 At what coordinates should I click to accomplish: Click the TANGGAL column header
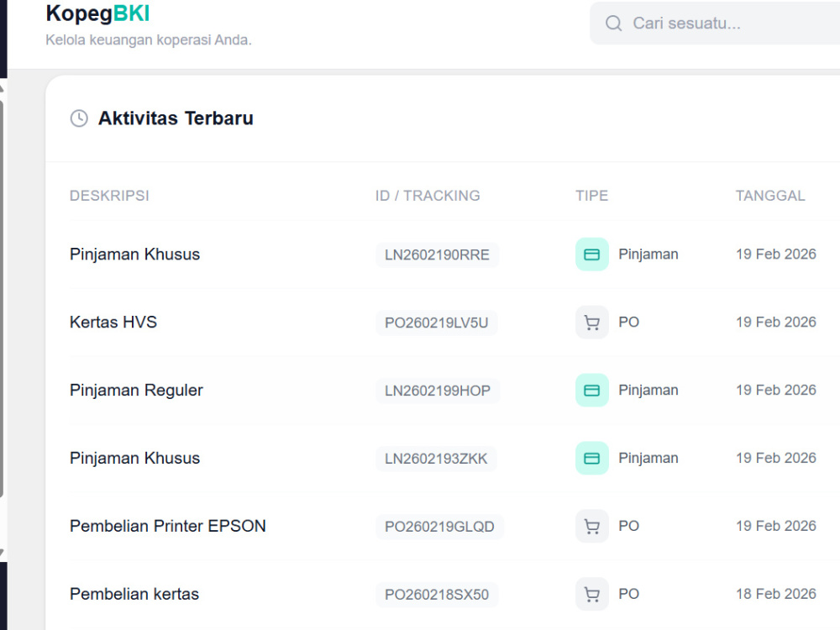770,196
